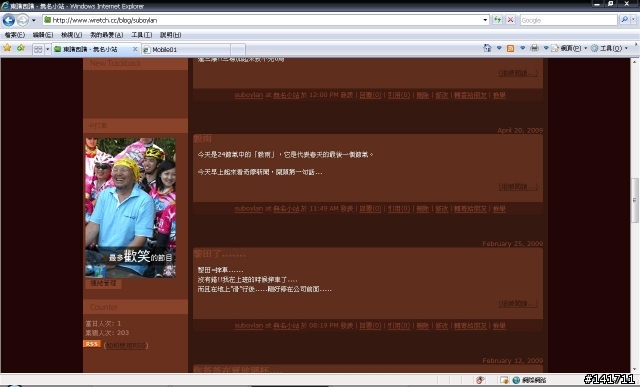
Task: Expand the address bar URL history dropdown
Action: click(485, 20)
